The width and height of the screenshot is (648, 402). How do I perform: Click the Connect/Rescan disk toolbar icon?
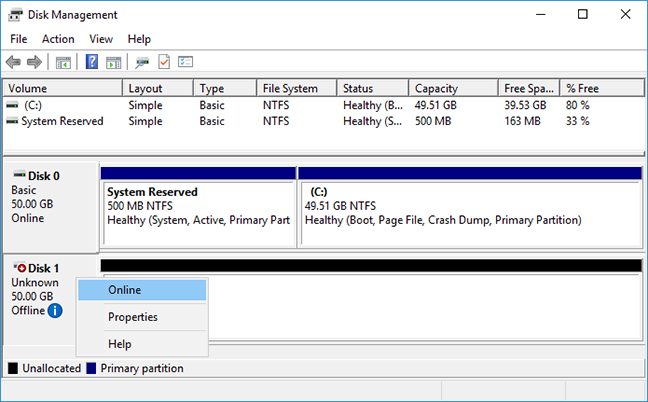142,62
